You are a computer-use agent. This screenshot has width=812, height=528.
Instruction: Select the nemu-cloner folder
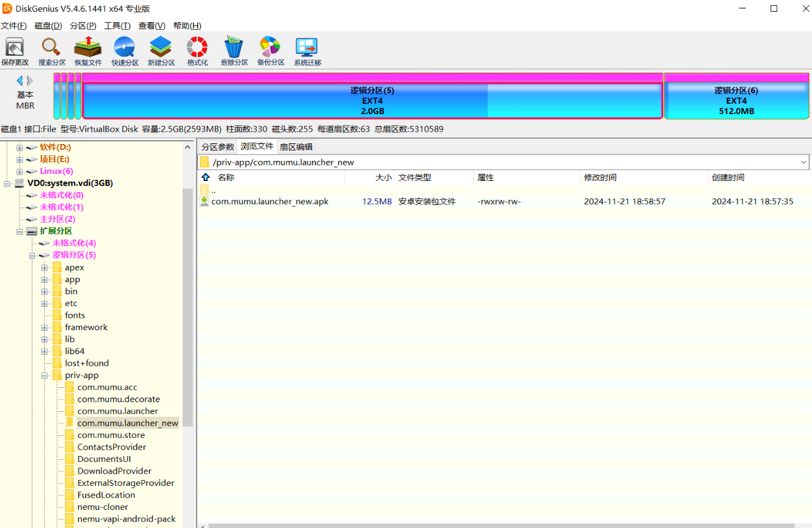pos(102,507)
